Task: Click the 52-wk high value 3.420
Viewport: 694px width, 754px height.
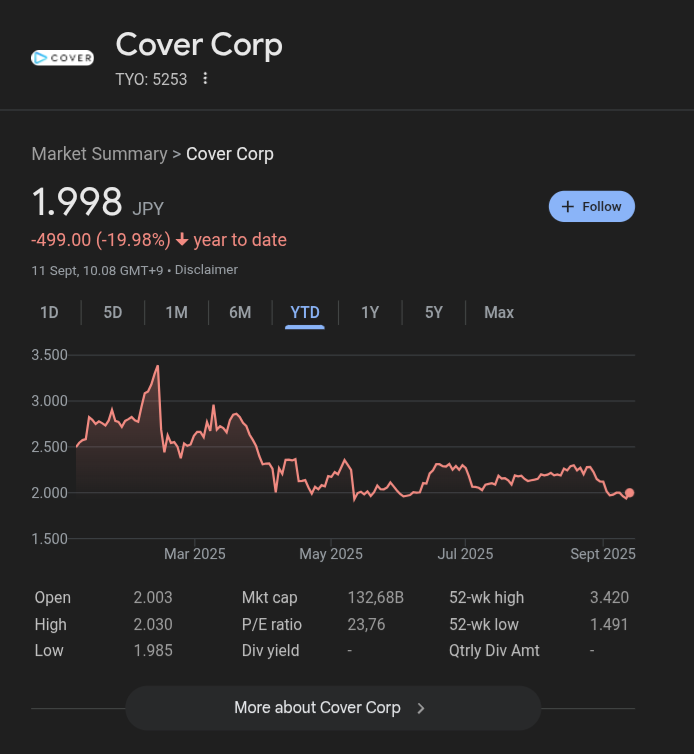Action: 609,597
